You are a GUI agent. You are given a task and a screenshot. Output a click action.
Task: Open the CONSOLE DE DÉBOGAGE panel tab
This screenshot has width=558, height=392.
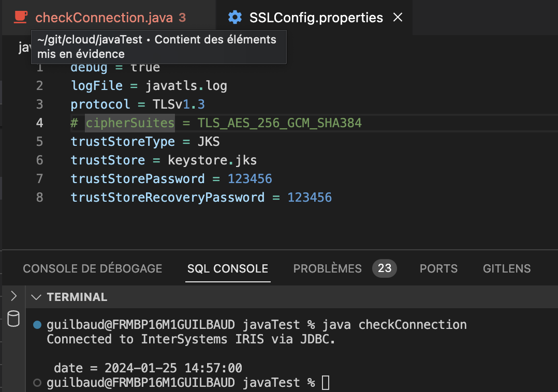[x=93, y=268]
